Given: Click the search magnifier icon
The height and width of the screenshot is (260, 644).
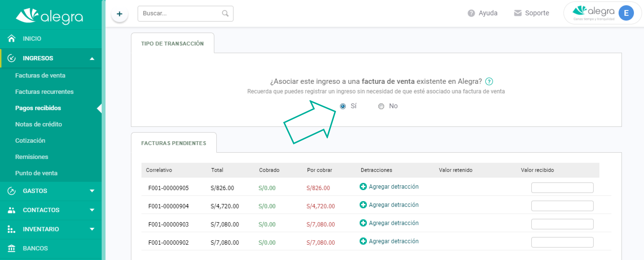Looking at the screenshot, I should tap(225, 14).
